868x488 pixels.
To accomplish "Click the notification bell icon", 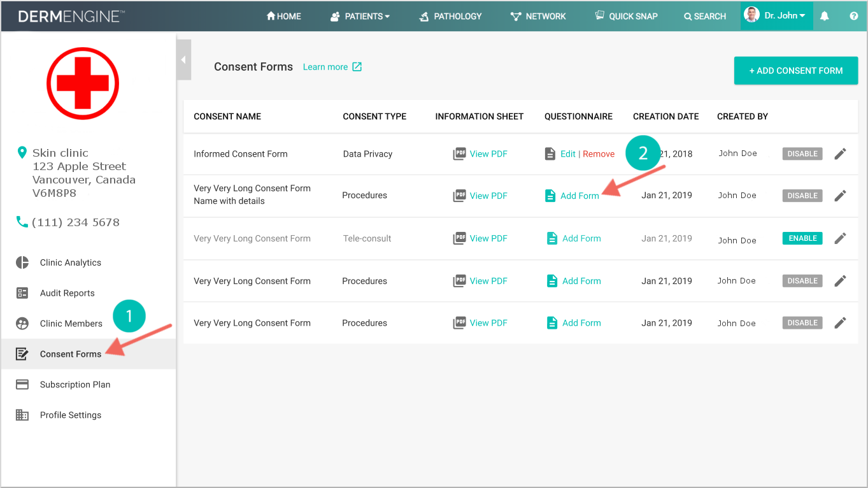I will 824,16.
